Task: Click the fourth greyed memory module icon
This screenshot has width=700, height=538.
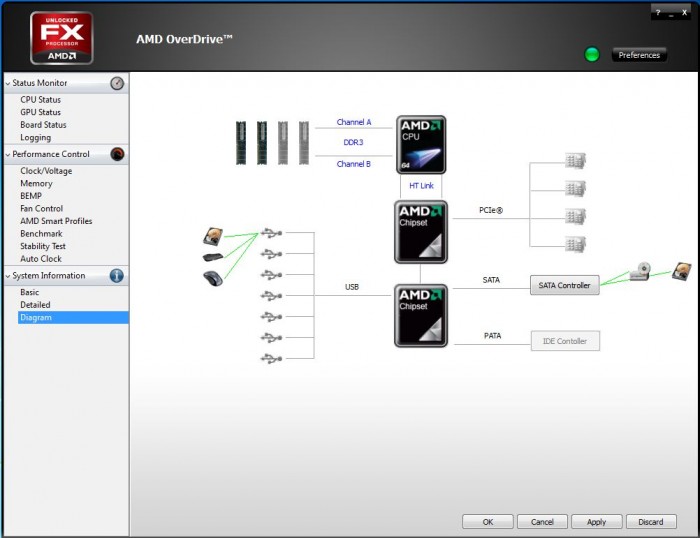Action: tap(304, 143)
